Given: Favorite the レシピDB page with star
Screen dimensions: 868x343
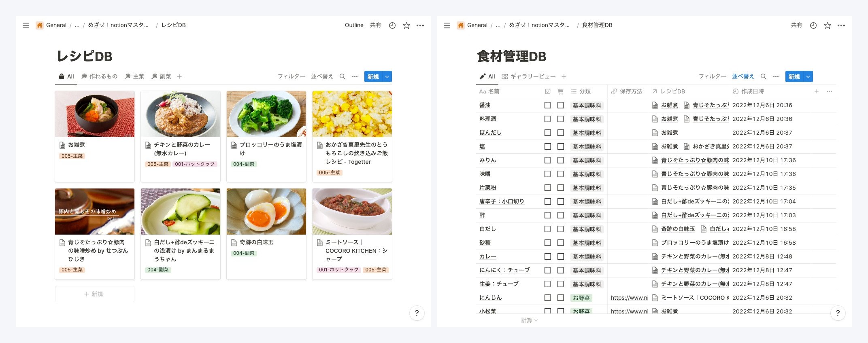Looking at the screenshot, I should tap(406, 25).
